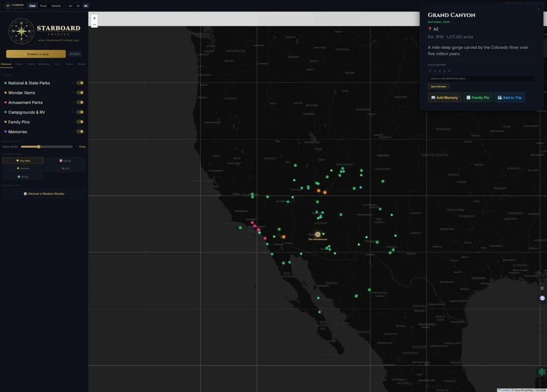
Task: Toggle Amusement Parks layer
Action: 80,102
